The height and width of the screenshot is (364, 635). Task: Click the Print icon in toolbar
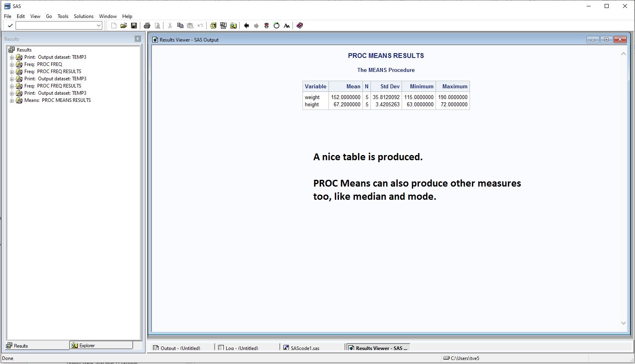pyautogui.click(x=147, y=26)
